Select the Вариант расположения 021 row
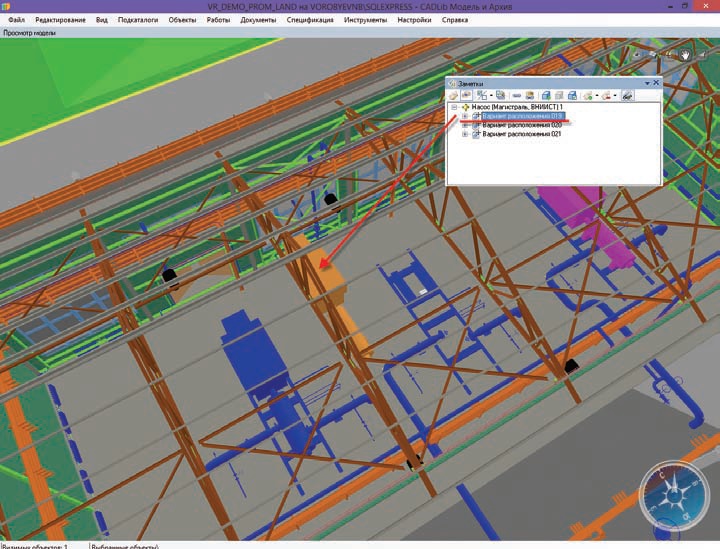 point(522,134)
